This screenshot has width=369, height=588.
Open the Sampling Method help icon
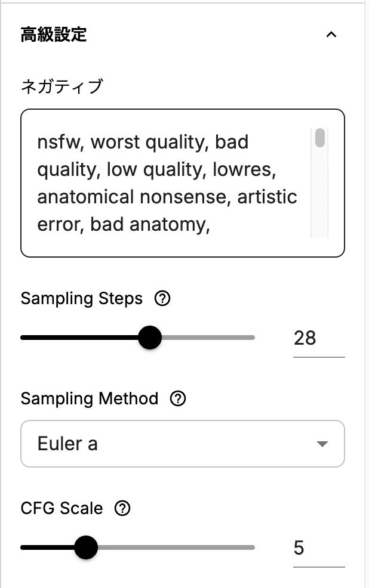click(178, 398)
